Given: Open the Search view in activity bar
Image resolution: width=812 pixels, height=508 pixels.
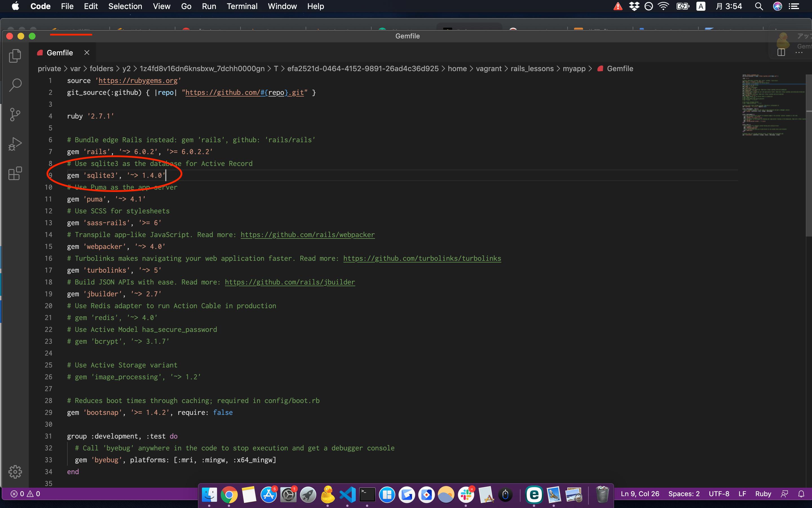Looking at the screenshot, I should (15, 85).
